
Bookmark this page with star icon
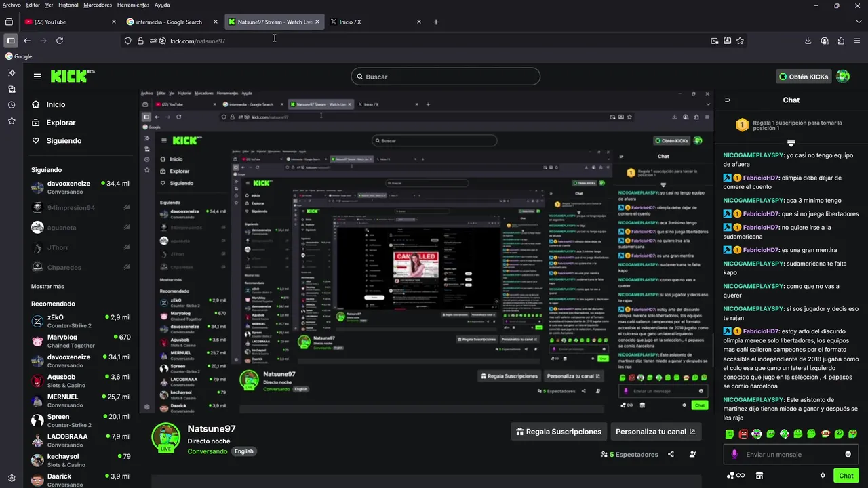click(740, 41)
